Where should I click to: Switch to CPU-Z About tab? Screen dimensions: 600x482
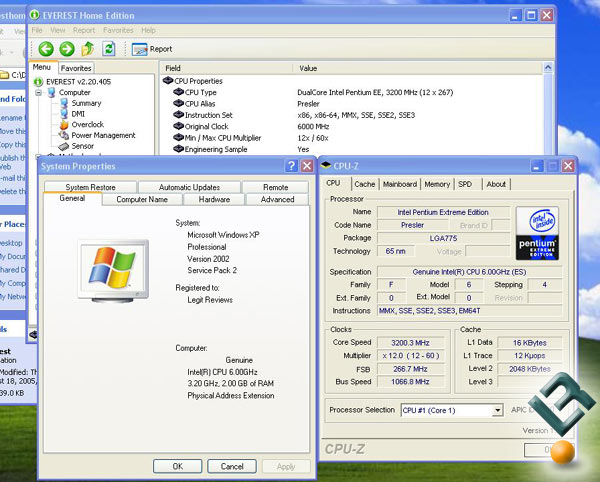[x=496, y=184]
